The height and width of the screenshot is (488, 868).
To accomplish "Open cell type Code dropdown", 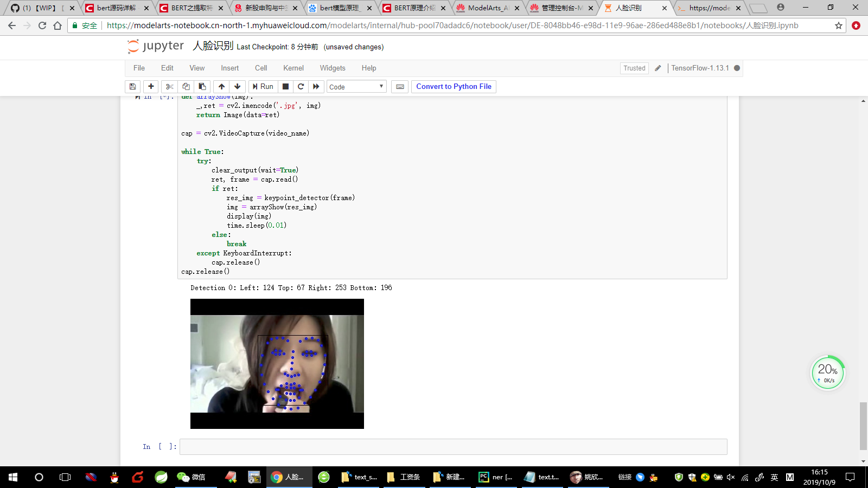I will pyautogui.click(x=356, y=87).
